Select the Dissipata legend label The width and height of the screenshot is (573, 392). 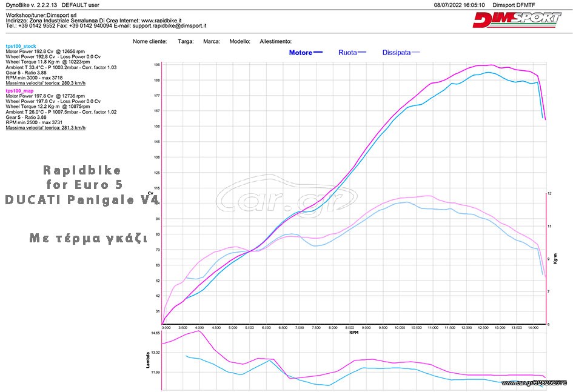(x=397, y=53)
